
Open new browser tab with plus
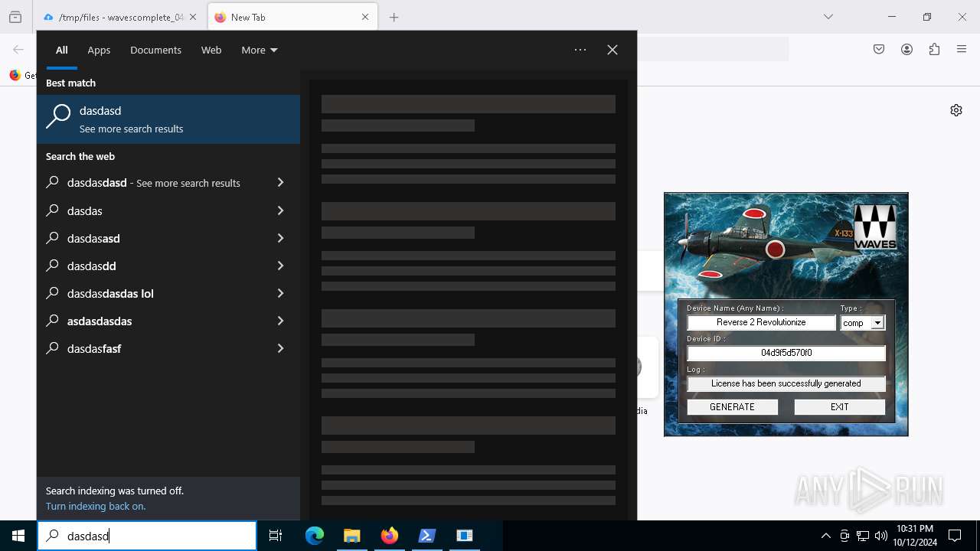394,17
